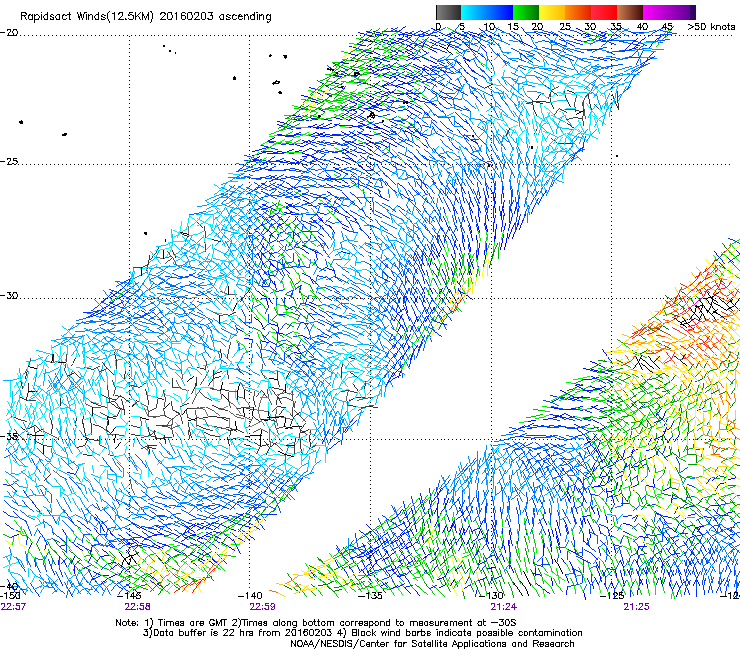Screen dimensions: 740x650
Task: Click the '25' legend scale label
Action: [565, 26]
